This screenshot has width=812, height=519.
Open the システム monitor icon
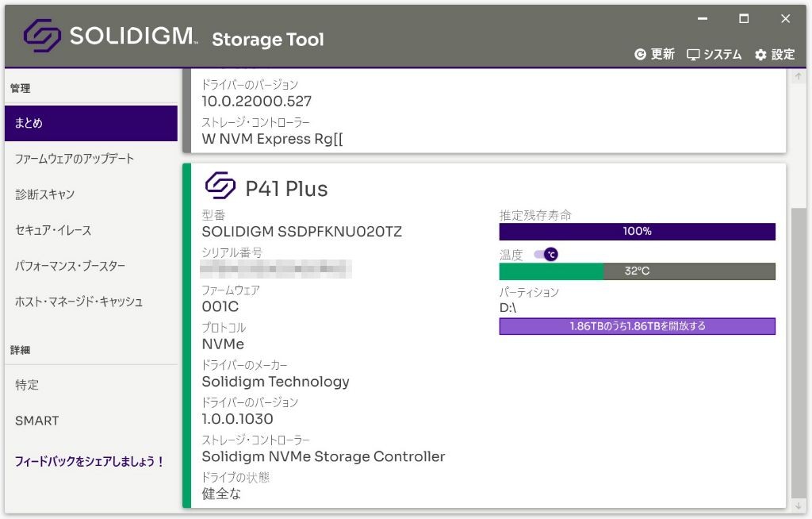click(694, 55)
